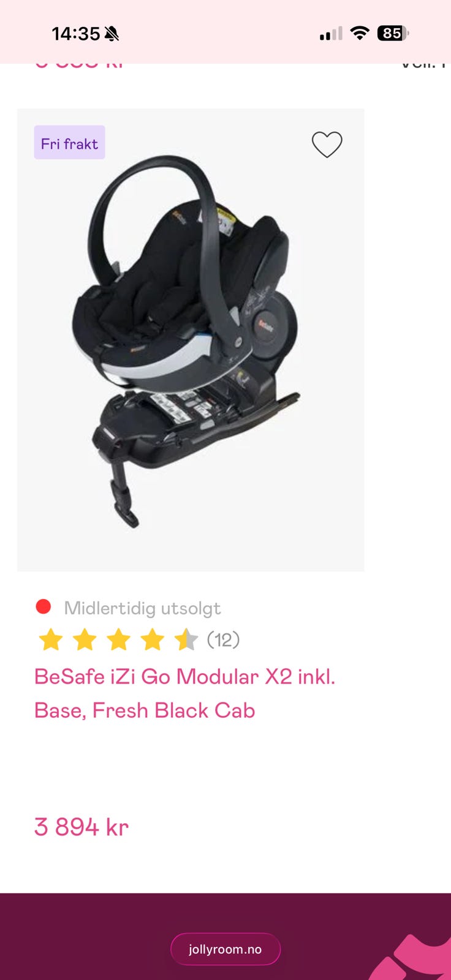The image size is (451, 980).
Task: Add the car seat to favorites via the heart icon
Action: click(x=327, y=145)
